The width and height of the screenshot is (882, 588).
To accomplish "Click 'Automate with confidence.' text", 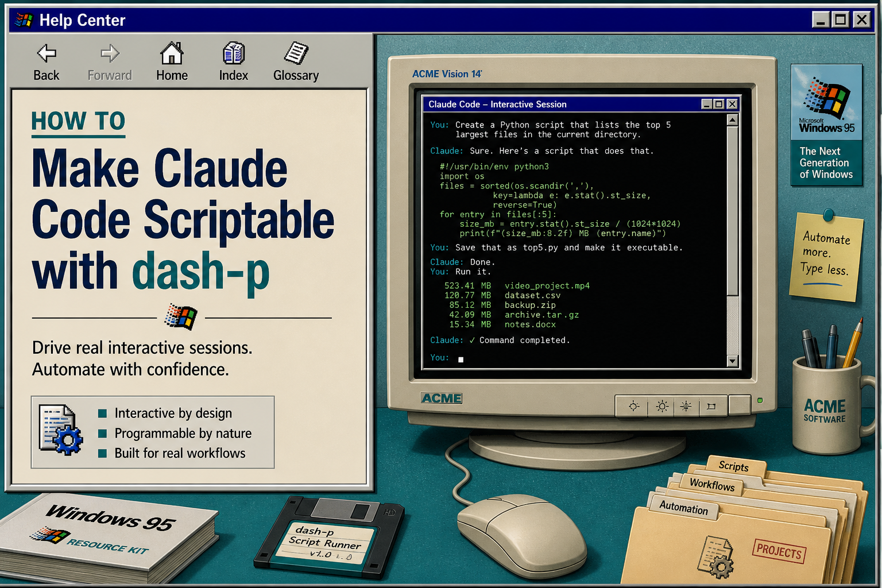I will (130, 370).
